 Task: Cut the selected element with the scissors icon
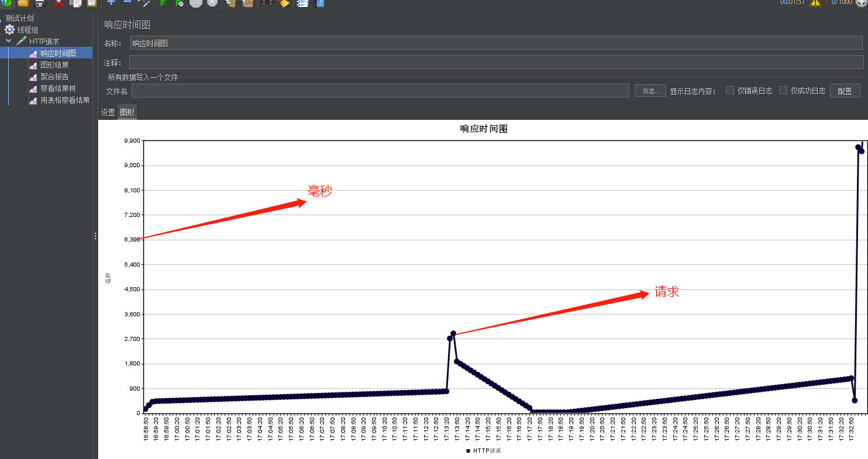(x=58, y=3)
